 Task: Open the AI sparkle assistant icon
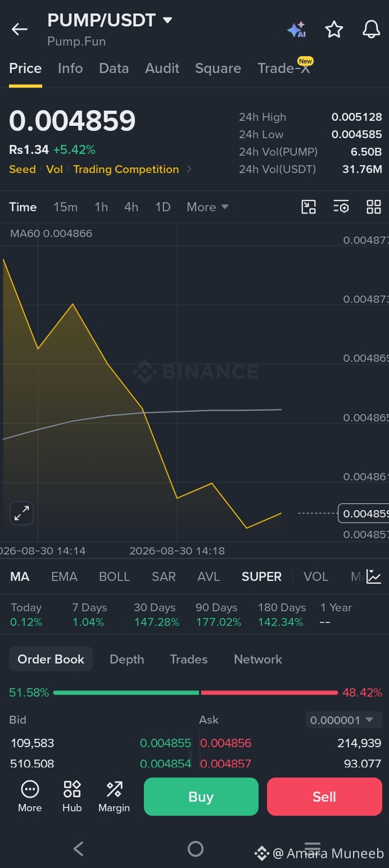296,29
